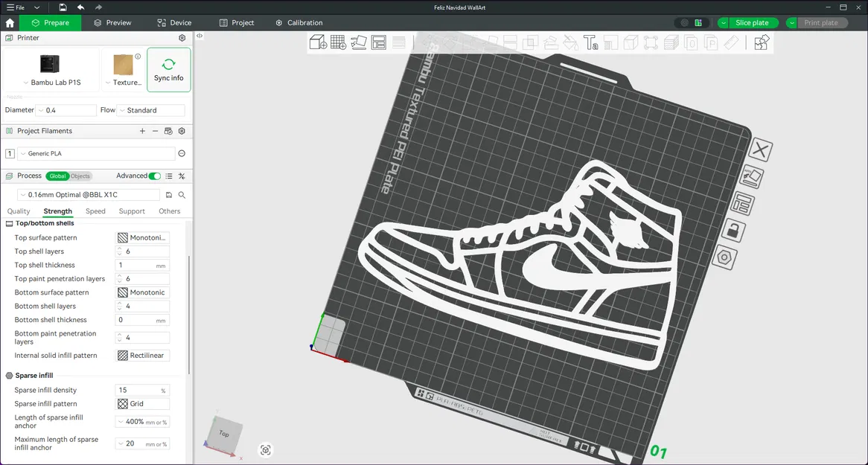Viewport: 868px width, 465px height.
Task: Click the Arrange all objects icon
Action: 378,42
